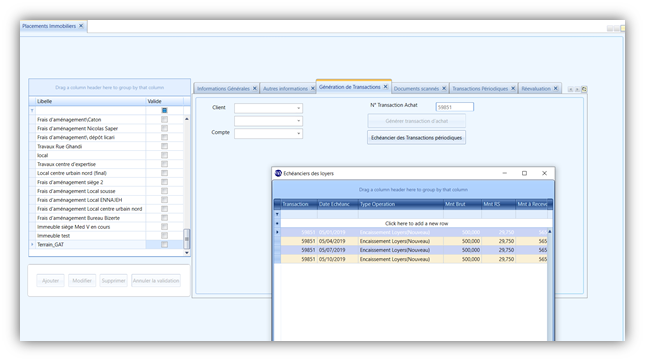Close the Transactions Périodiques tab
Viewport: 645px width, 361px height.
(513, 88)
